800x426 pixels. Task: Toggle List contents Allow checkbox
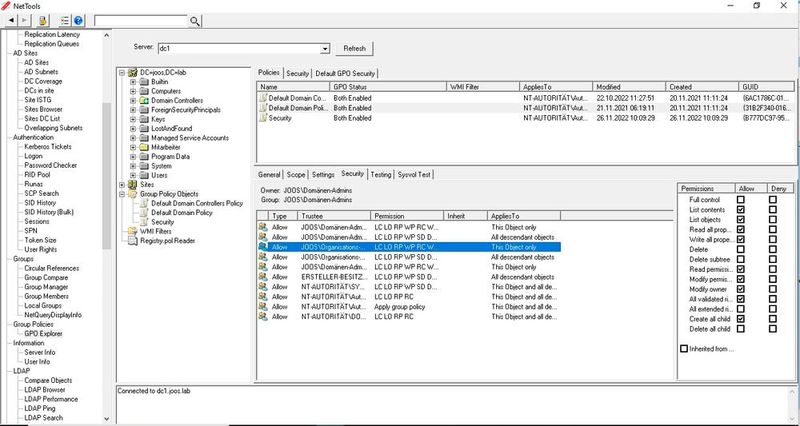click(x=741, y=210)
